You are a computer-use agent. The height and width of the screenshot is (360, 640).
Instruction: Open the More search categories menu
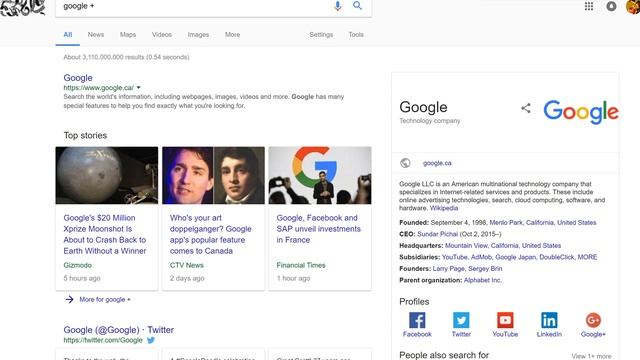point(232,35)
